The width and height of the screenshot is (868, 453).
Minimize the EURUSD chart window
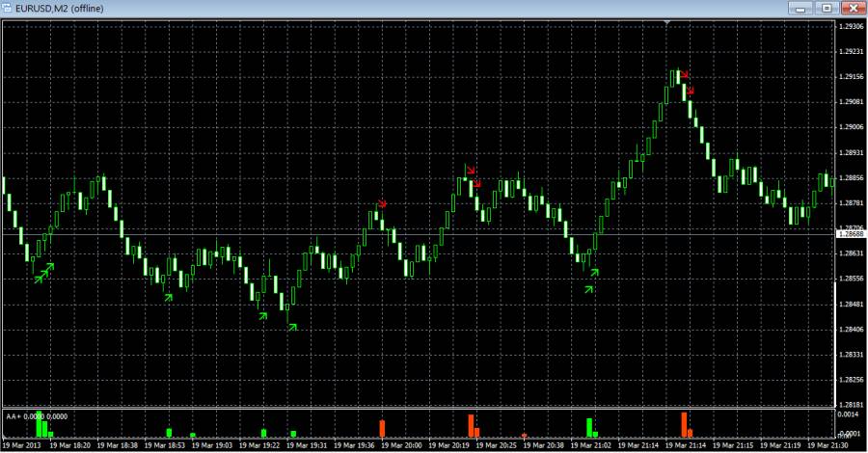[x=801, y=8]
